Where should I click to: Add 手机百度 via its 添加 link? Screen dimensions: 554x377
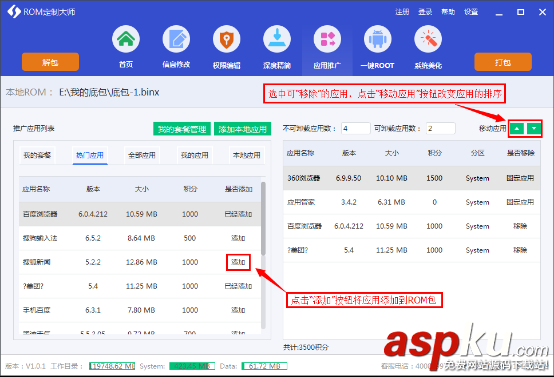pos(238,310)
